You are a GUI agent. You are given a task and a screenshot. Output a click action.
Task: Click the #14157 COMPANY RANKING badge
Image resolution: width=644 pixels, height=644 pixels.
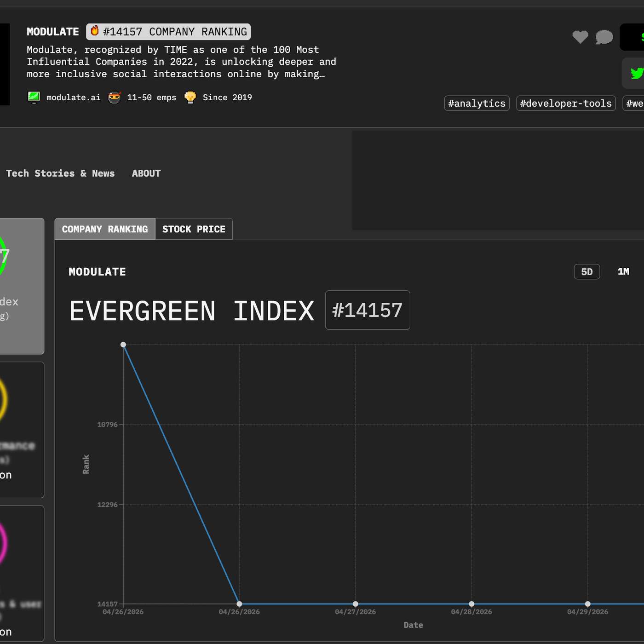[x=168, y=32]
